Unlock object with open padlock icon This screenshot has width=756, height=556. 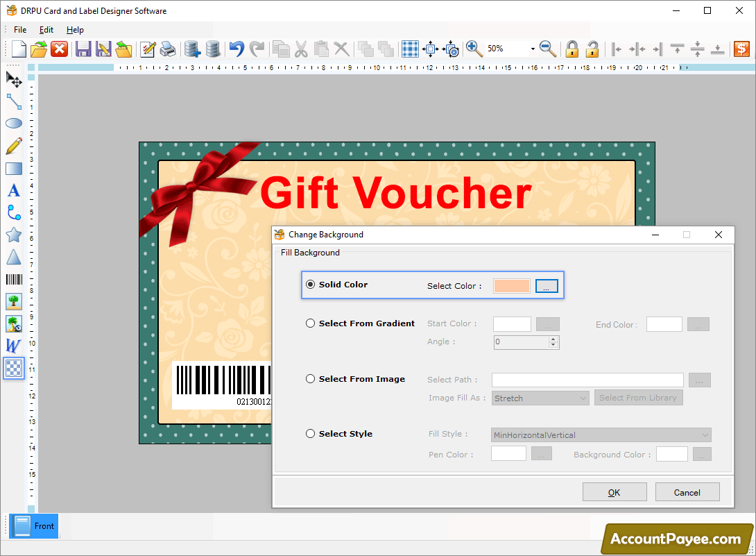592,49
